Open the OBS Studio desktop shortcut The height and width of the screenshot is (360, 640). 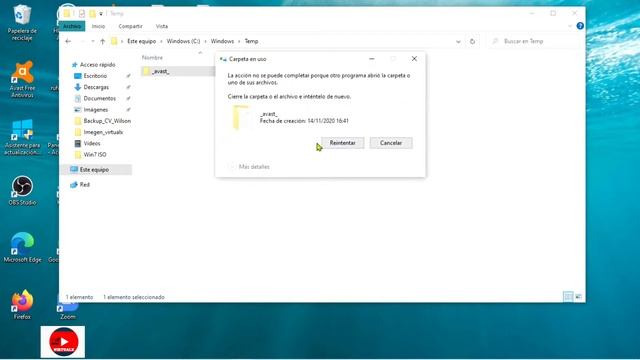point(22,190)
